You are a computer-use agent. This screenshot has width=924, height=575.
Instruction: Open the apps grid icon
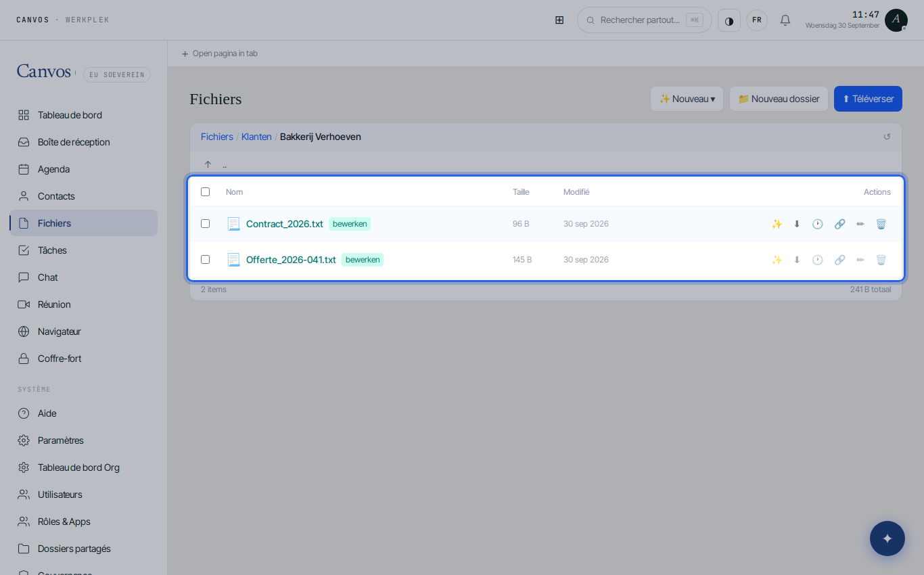tap(559, 20)
